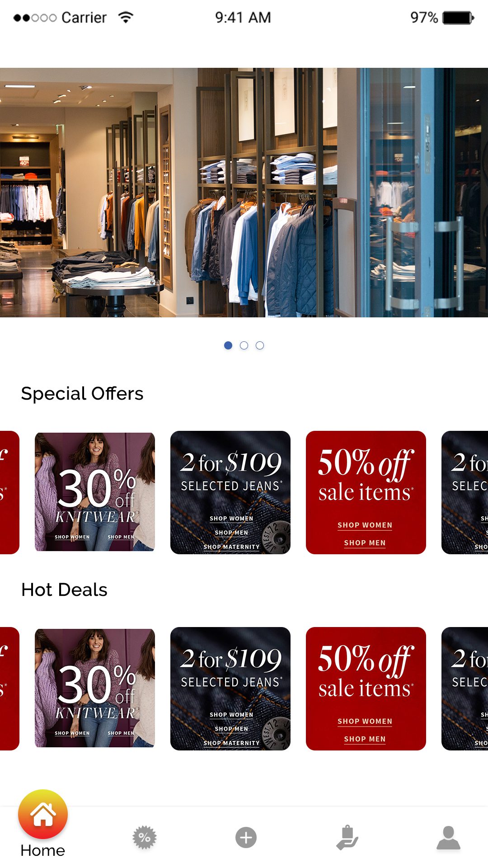The height and width of the screenshot is (868, 488).
Task: Select the third carousel page dot
Action: 260,345
